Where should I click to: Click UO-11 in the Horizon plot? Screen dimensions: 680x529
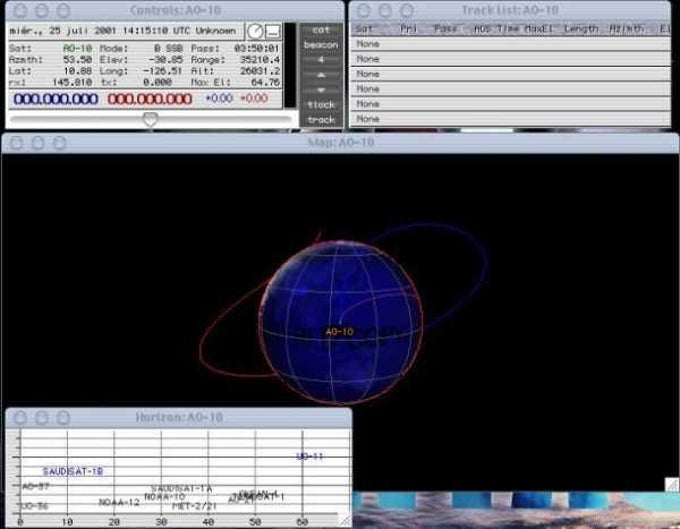click(x=310, y=457)
